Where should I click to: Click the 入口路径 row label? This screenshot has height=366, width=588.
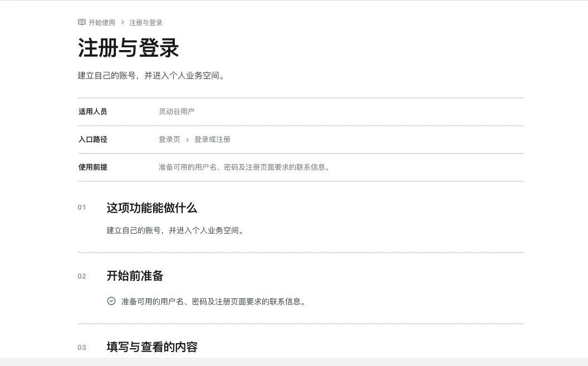point(92,140)
